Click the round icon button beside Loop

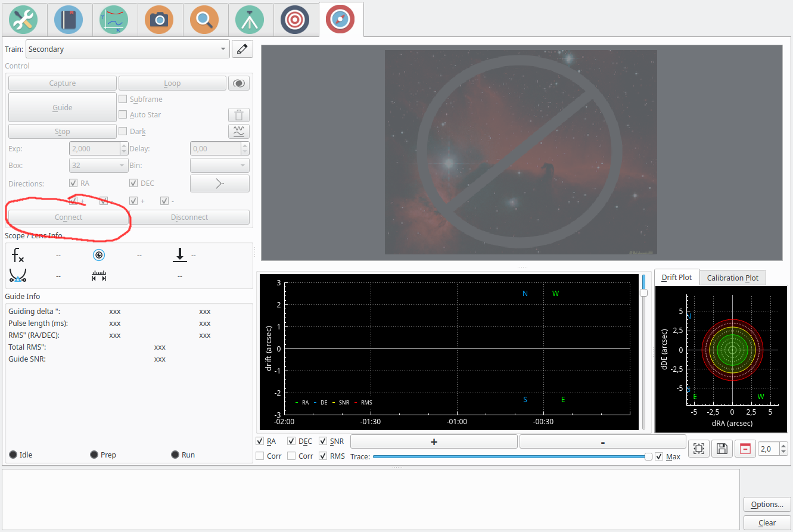239,83
